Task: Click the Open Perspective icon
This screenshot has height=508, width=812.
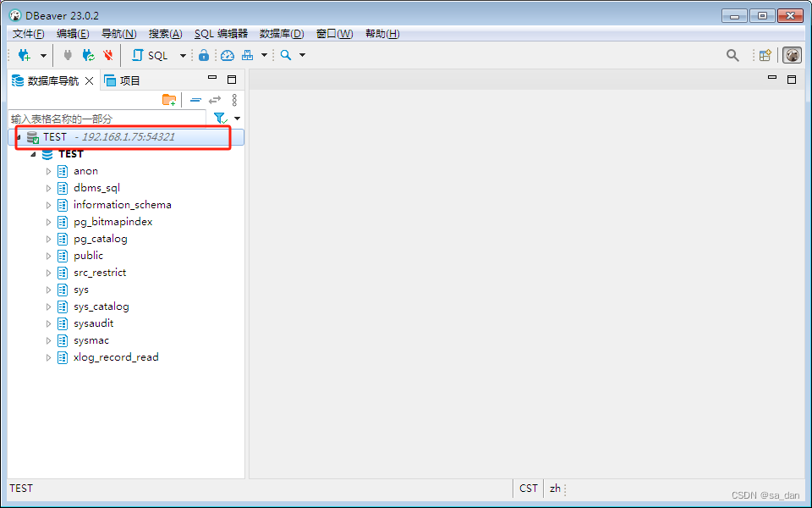Action: [x=765, y=55]
